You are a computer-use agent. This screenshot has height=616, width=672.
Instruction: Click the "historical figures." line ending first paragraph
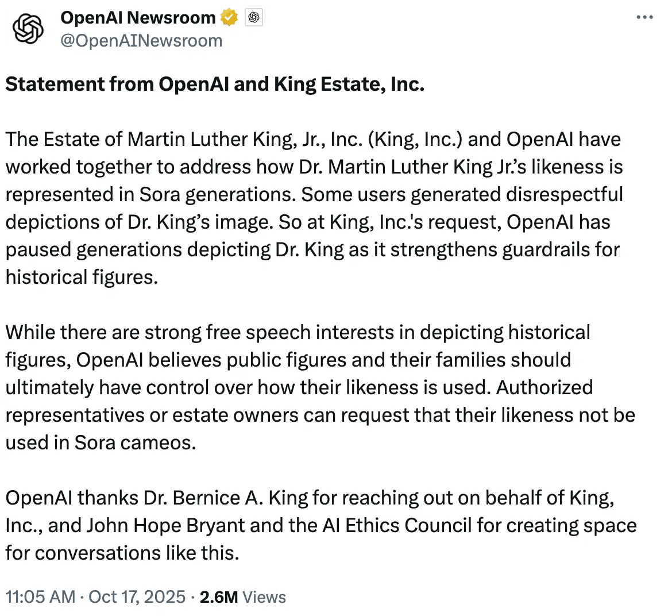click(x=82, y=278)
